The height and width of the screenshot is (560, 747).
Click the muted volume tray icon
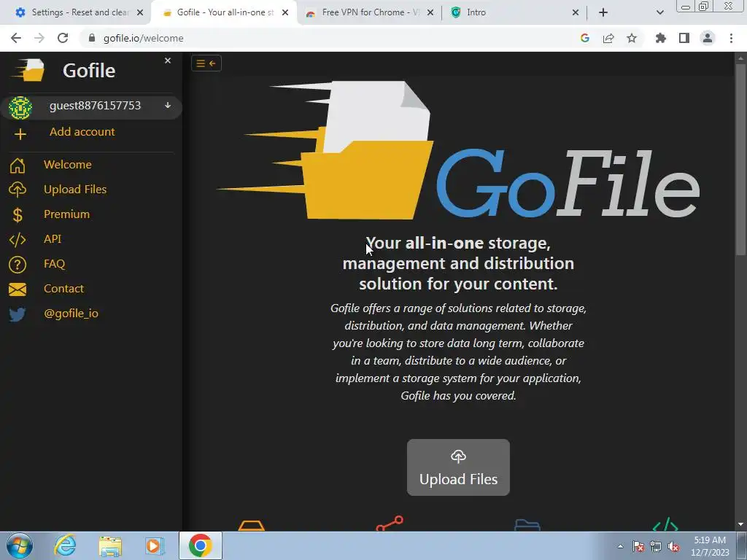pos(673,547)
